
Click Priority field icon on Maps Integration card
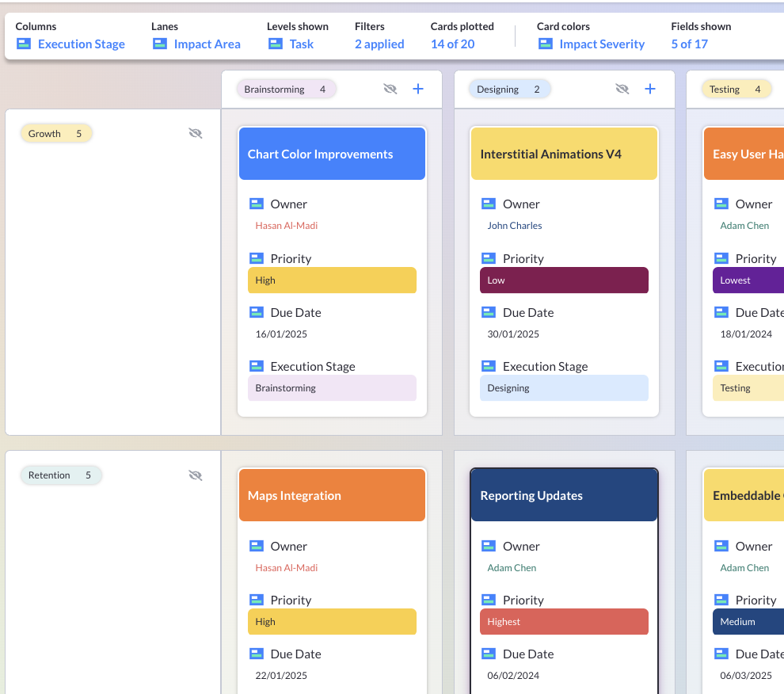pyautogui.click(x=257, y=600)
